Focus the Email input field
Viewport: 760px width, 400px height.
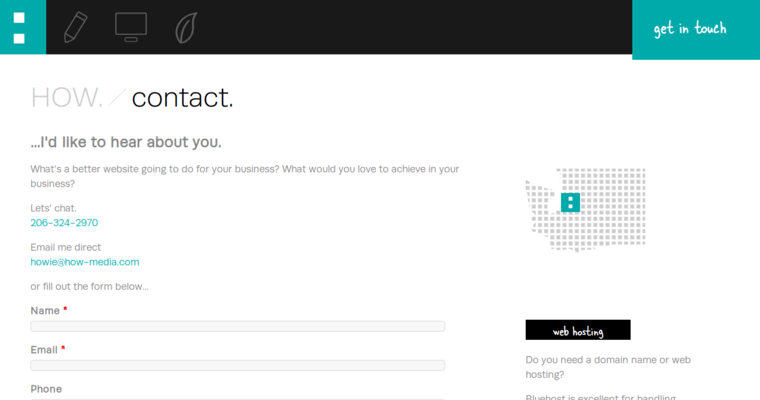click(238, 365)
